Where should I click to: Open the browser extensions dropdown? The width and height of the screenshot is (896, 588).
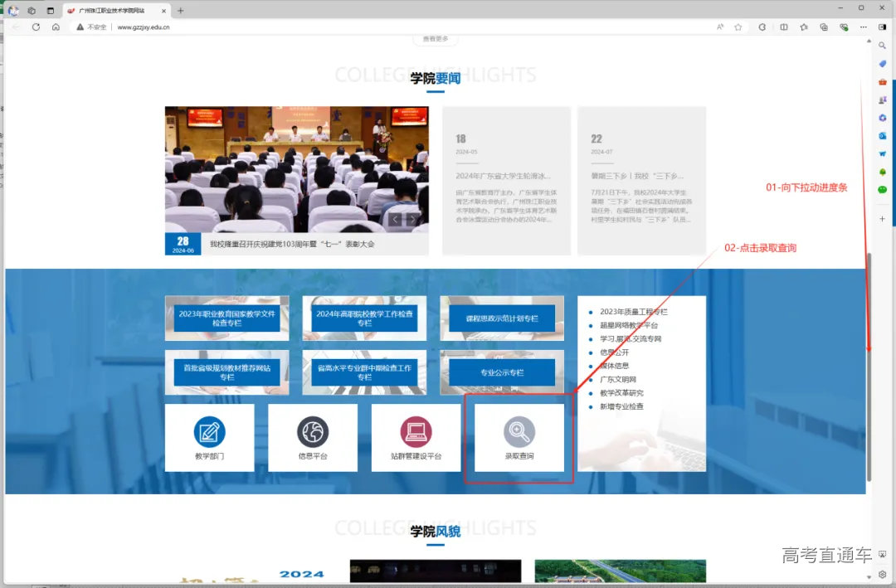(x=824, y=27)
